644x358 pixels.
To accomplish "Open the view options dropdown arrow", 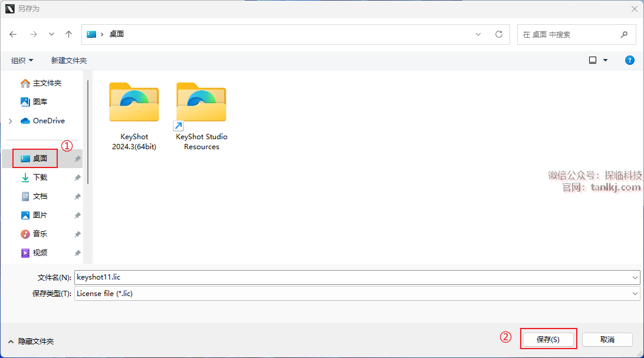I will pyautogui.click(x=605, y=60).
